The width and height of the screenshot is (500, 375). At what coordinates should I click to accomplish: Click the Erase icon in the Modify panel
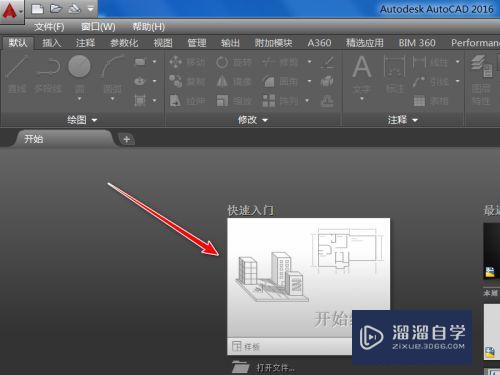(x=327, y=62)
